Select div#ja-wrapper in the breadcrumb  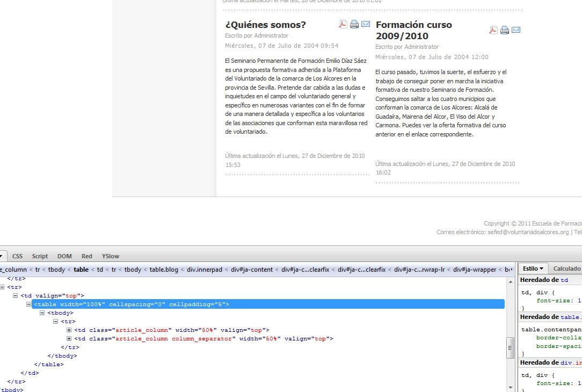point(475,270)
